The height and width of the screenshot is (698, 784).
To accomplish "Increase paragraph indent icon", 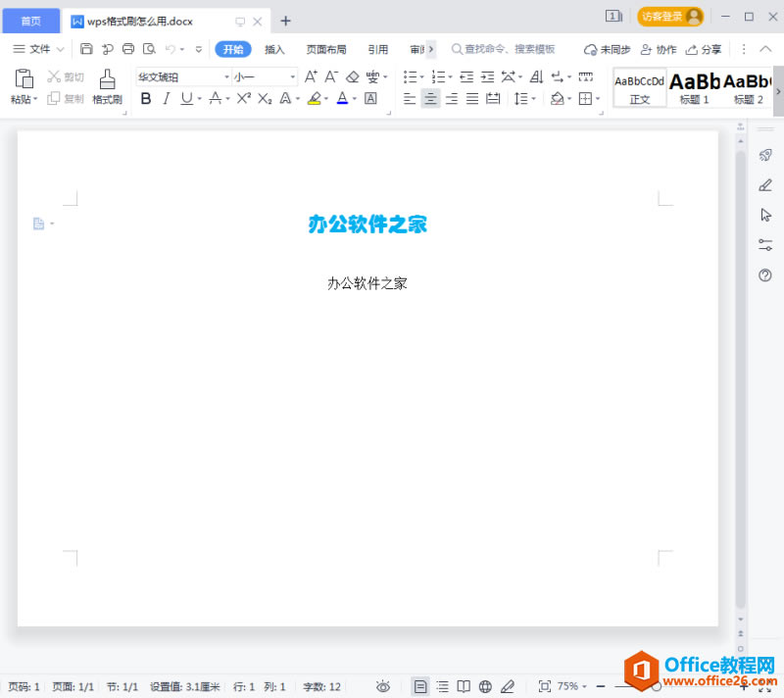I will 487,77.
